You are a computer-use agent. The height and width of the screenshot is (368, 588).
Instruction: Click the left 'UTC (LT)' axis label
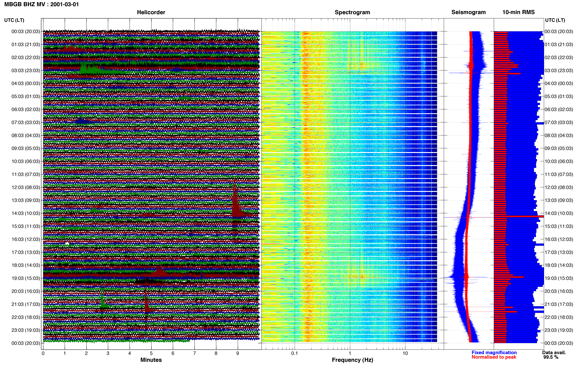tap(14, 20)
